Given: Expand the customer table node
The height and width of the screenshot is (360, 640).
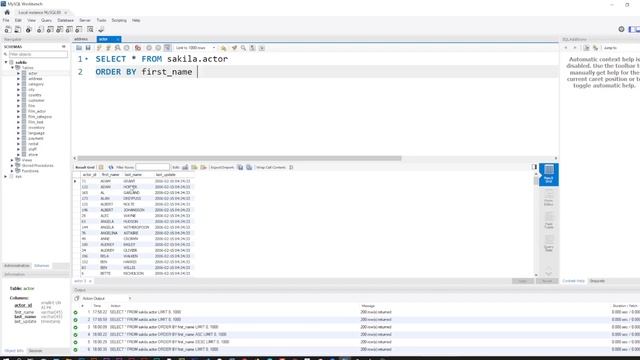Looking at the screenshot, I should tap(18, 100).
